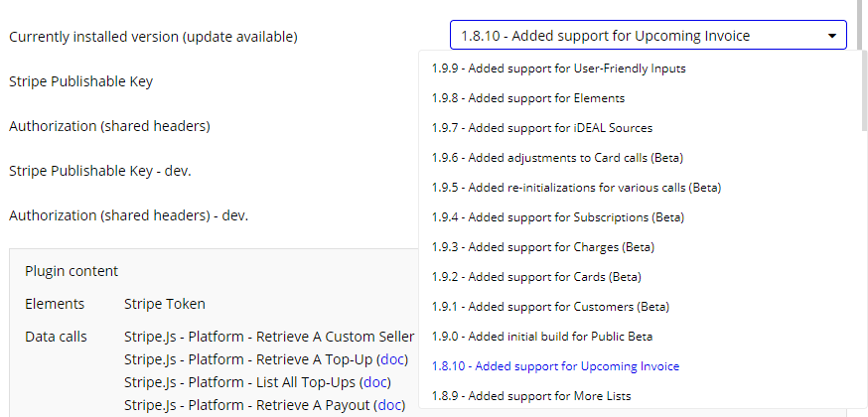Pick version 1.9.3 Charges (Beta)
The height and width of the screenshot is (417, 868).
click(542, 247)
